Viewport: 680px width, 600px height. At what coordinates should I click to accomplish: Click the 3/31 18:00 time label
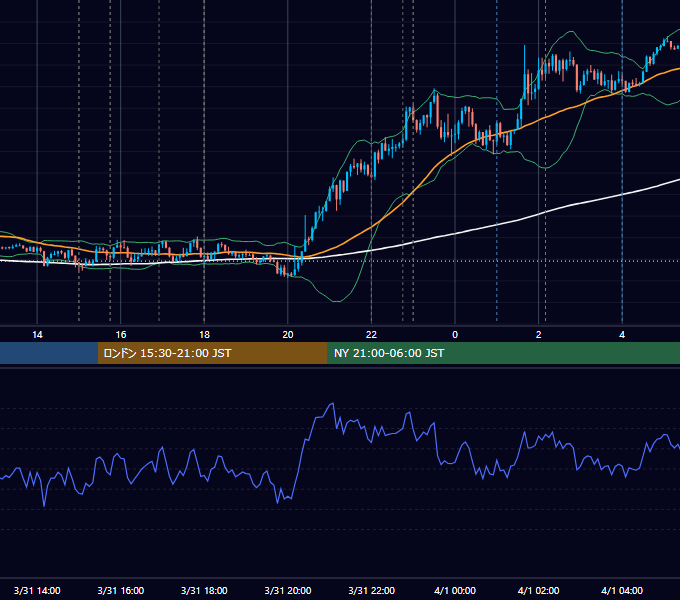click(204, 590)
